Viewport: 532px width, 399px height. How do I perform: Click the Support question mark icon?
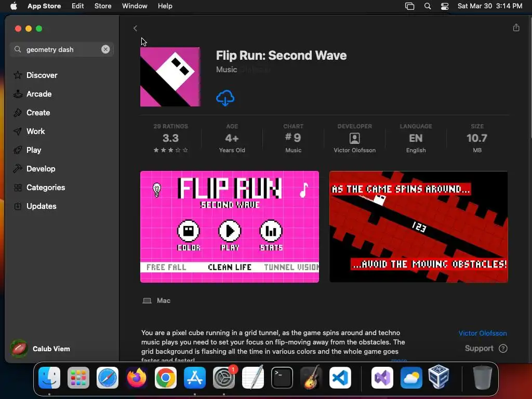(x=503, y=349)
